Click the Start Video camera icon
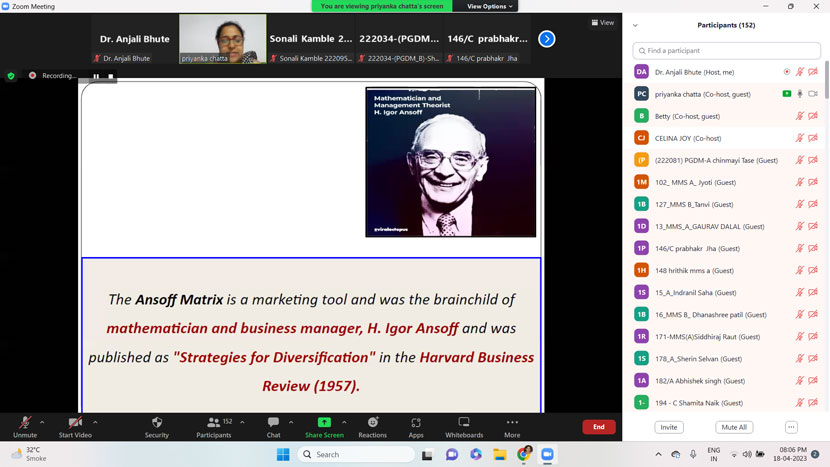Screen dimensions: 830x467 coord(75,423)
